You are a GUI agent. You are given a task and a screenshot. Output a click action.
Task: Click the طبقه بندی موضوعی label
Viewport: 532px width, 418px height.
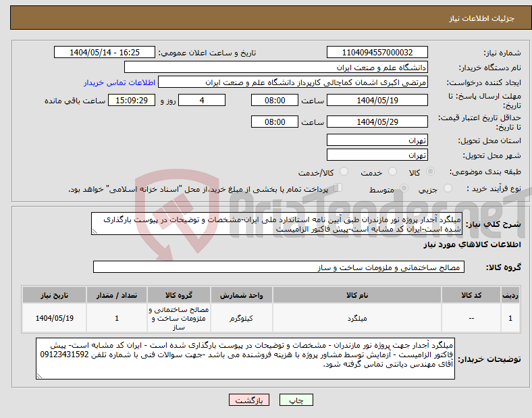pyautogui.click(x=485, y=172)
